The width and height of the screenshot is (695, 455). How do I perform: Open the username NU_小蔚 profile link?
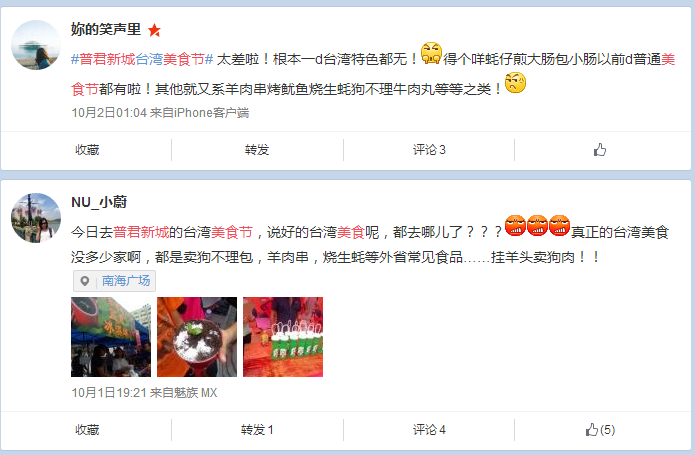99,202
